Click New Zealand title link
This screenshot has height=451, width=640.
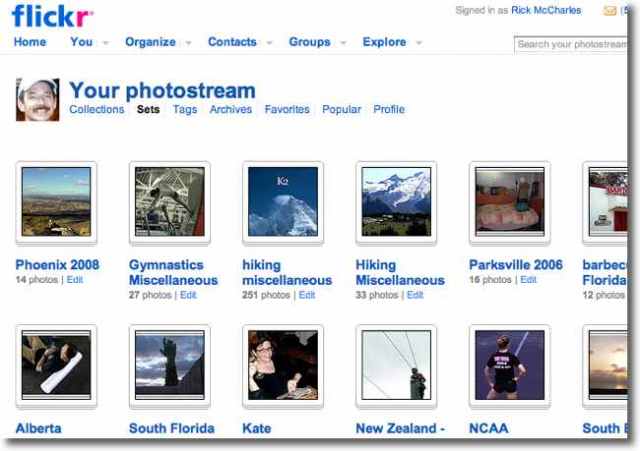pos(400,428)
